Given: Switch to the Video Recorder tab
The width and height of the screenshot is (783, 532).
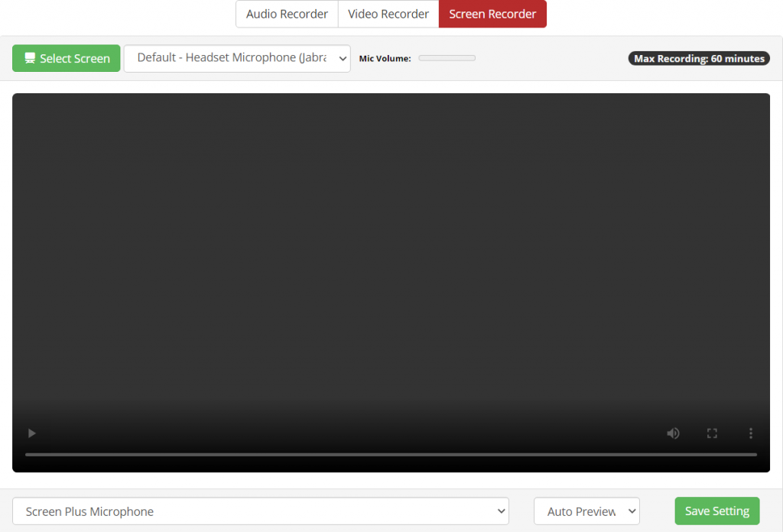Looking at the screenshot, I should (388, 14).
